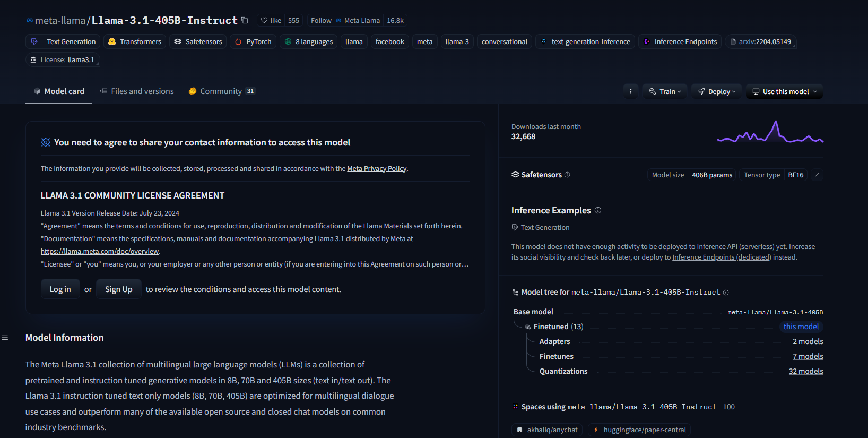Click the Tensor type BF16 badge
Screen dimensions: 868x438
click(x=774, y=175)
